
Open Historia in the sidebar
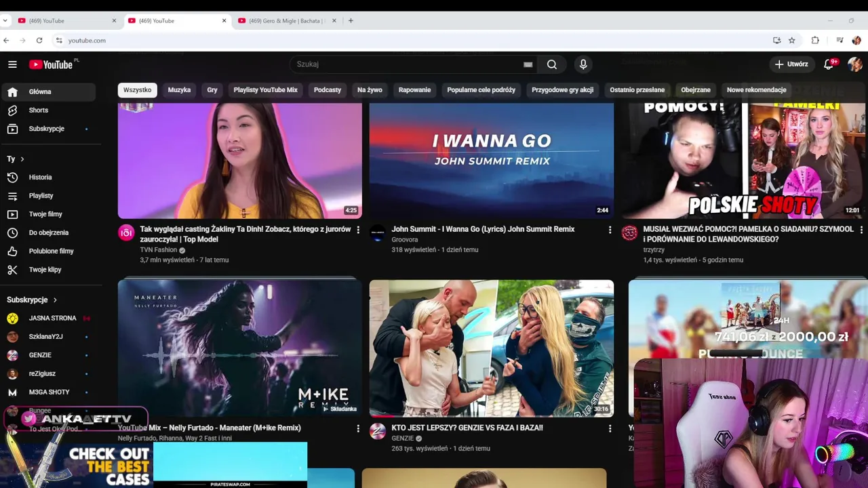(49, 177)
